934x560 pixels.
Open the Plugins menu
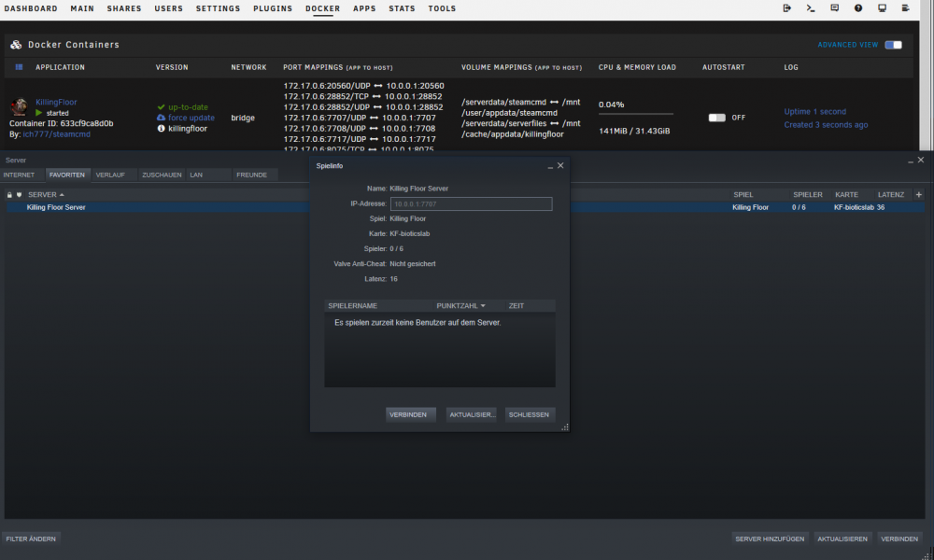[273, 9]
